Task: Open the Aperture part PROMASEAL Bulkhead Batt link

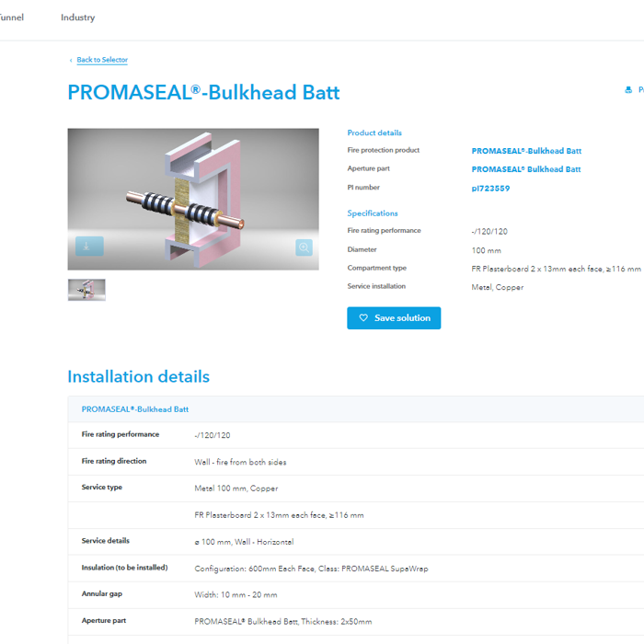Action: tap(525, 169)
